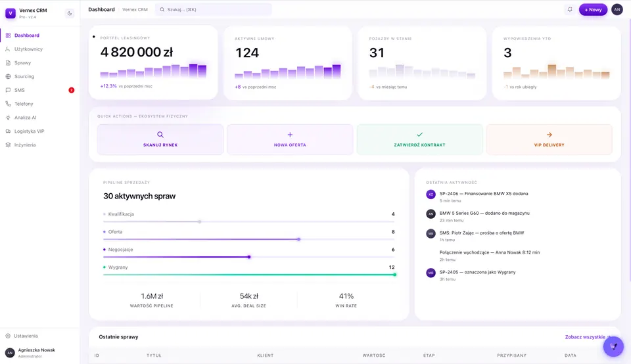631x364 pixels.
Task: Click the Kwalifikacja pipeline bar
Action: pos(248,221)
